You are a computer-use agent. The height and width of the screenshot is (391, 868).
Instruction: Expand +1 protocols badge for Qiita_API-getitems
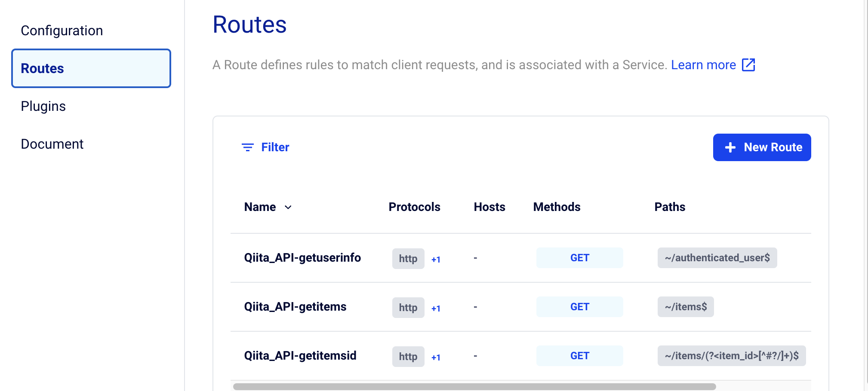436,308
